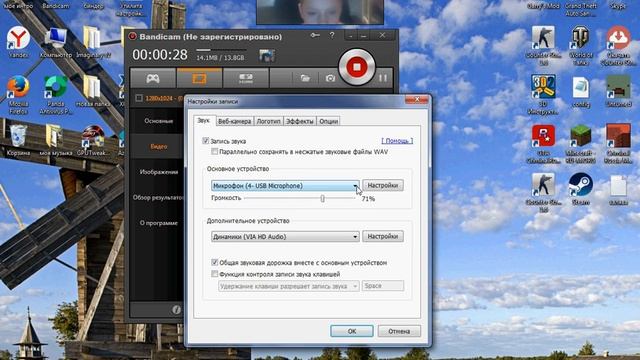Open Bandicam help question mark
The width and height of the screenshot is (640, 360).
coord(332,36)
